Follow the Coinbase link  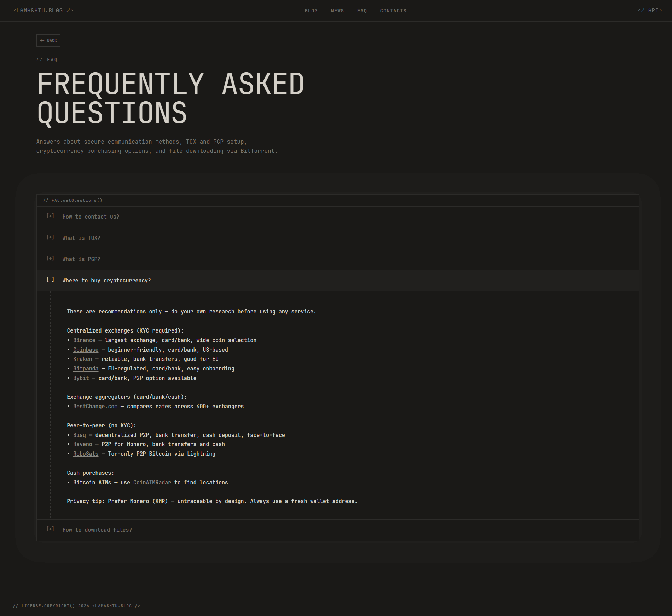(86, 350)
